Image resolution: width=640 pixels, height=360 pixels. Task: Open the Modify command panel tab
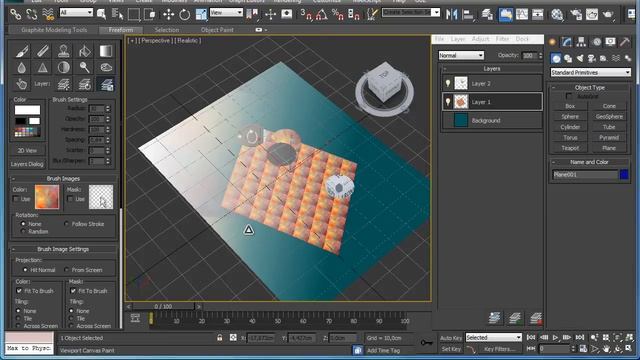pyautogui.click(x=567, y=42)
